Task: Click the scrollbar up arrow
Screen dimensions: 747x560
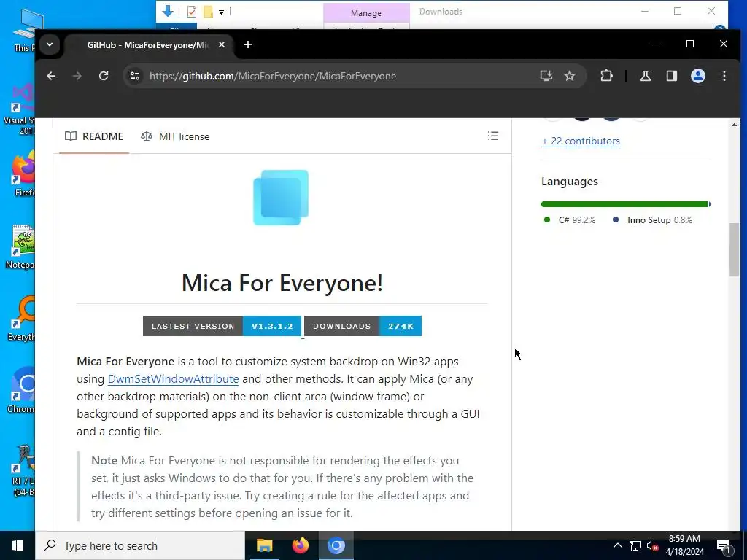Action: pyautogui.click(x=734, y=125)
